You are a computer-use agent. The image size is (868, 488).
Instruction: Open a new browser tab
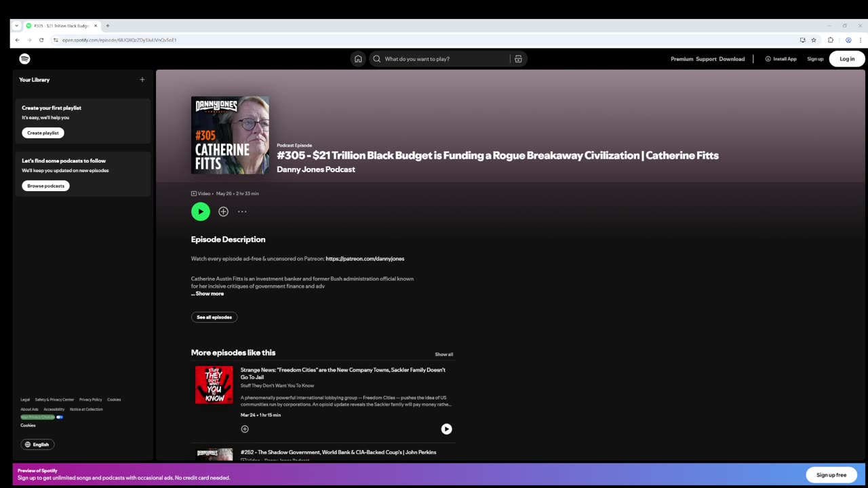click(107, 26)
